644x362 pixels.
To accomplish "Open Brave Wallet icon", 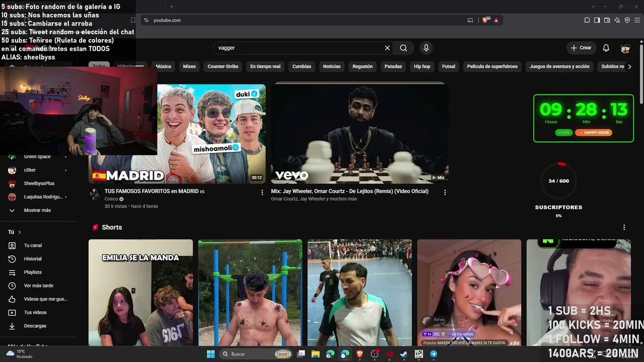I will (x=607, y=20).
